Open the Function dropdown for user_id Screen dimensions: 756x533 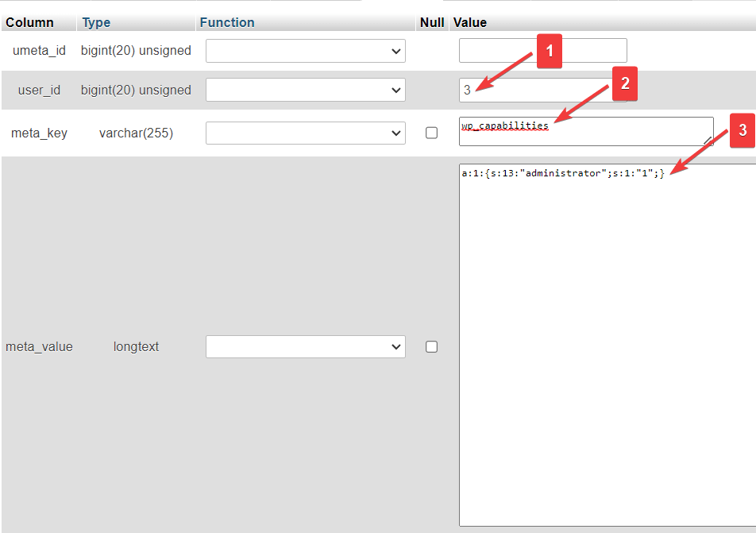tap(305, 90)
